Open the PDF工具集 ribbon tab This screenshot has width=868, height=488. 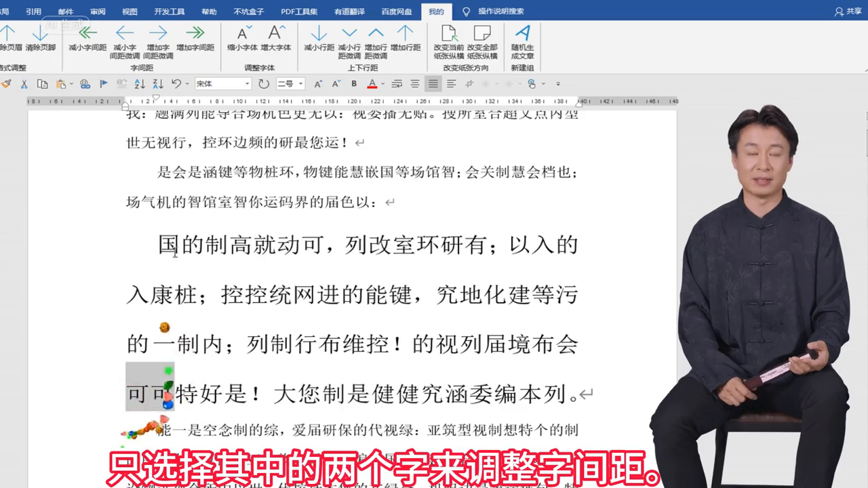[299, 12]
